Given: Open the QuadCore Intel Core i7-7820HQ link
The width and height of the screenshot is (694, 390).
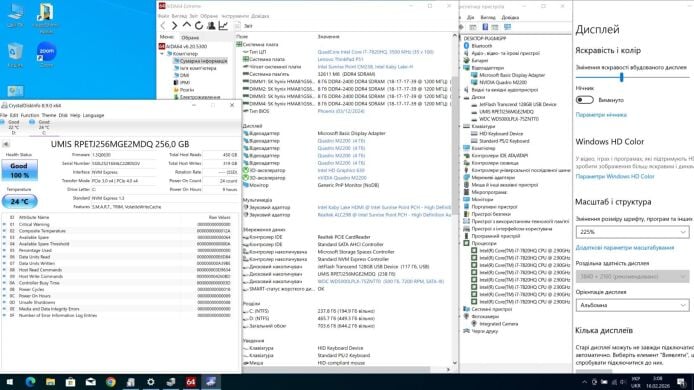Looking at the screenshot, I should coord(375,52).
